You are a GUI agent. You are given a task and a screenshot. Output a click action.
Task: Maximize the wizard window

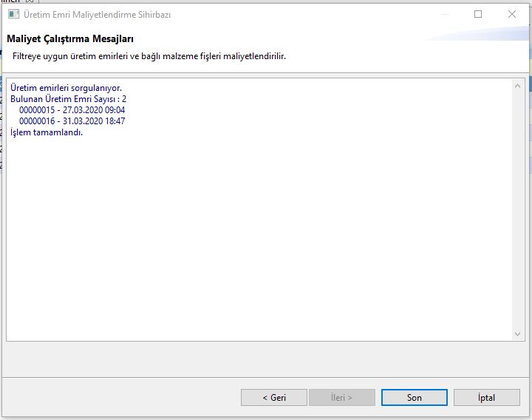click(477, 14)
